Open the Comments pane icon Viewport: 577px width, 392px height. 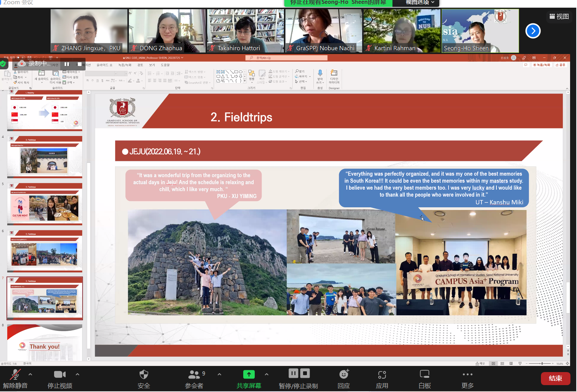[x=526, y=65]
